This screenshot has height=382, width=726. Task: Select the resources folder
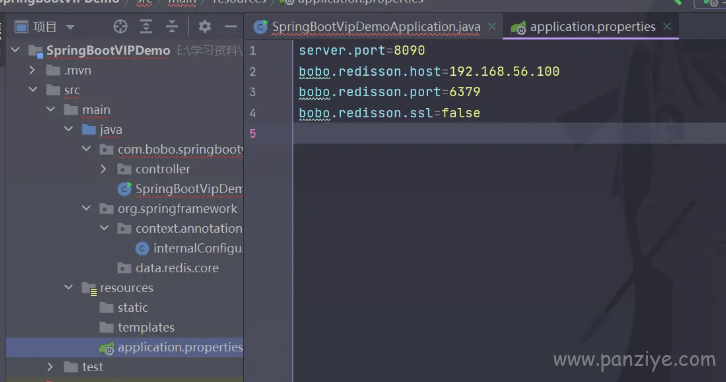pyautogui.click(x=126, y=288)
